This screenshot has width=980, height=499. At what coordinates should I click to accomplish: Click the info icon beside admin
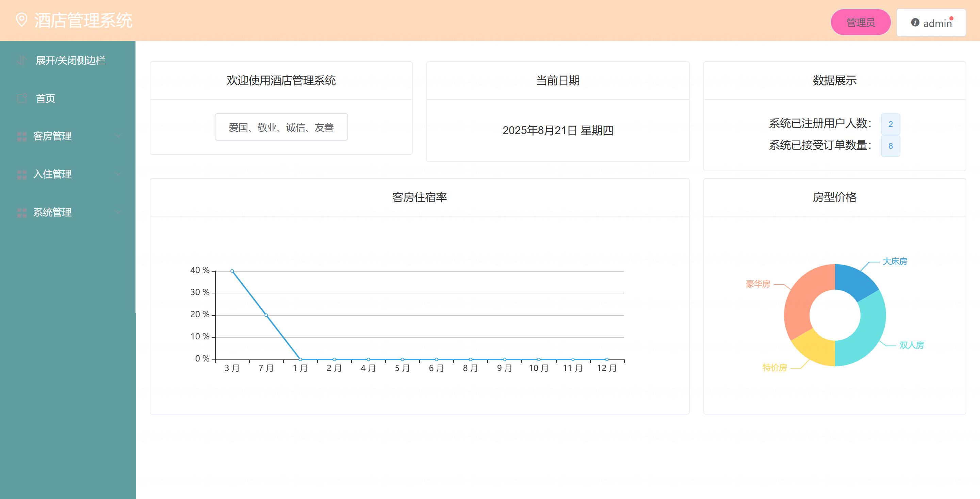915,22
